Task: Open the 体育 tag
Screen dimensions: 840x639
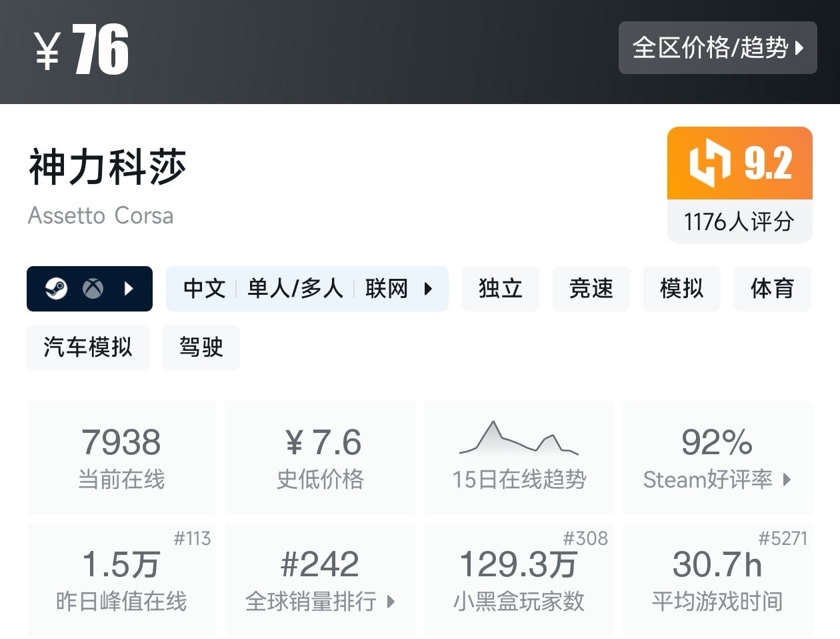Action: click(x=773, y=289)
